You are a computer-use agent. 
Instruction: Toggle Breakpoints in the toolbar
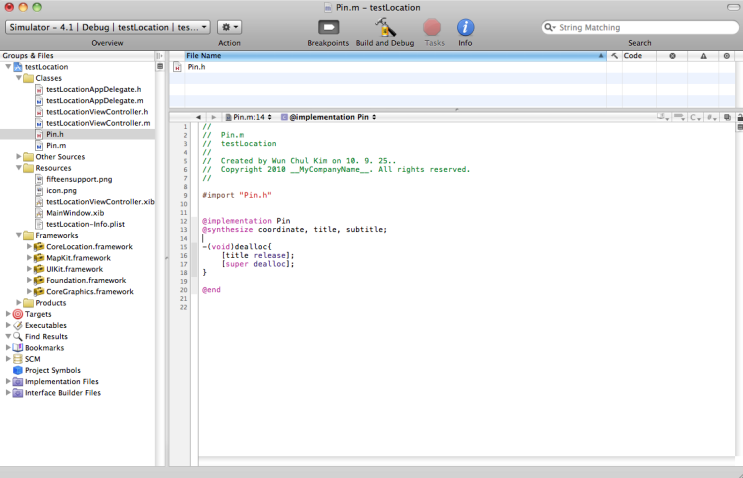coord(328,27)
